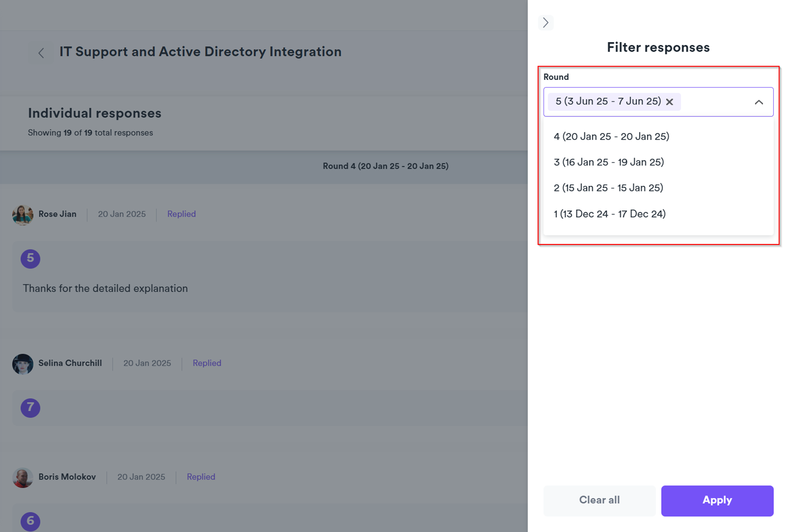Click the score 6 badge

pos(30,521)
